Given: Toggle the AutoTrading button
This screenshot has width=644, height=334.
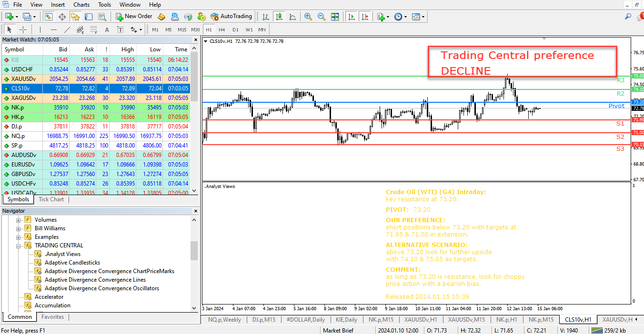Looking at the screenshot, I should (x=231, y=17).
